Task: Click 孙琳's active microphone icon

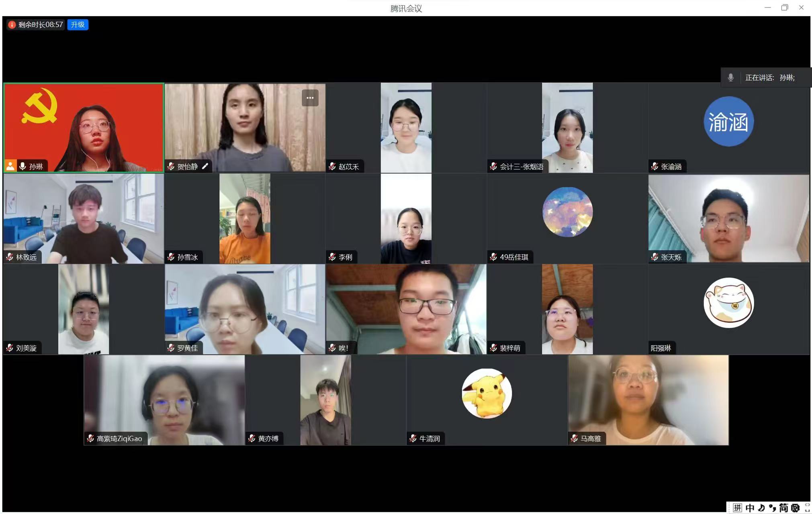Action: pyautogui.click(x=22, y=166)
